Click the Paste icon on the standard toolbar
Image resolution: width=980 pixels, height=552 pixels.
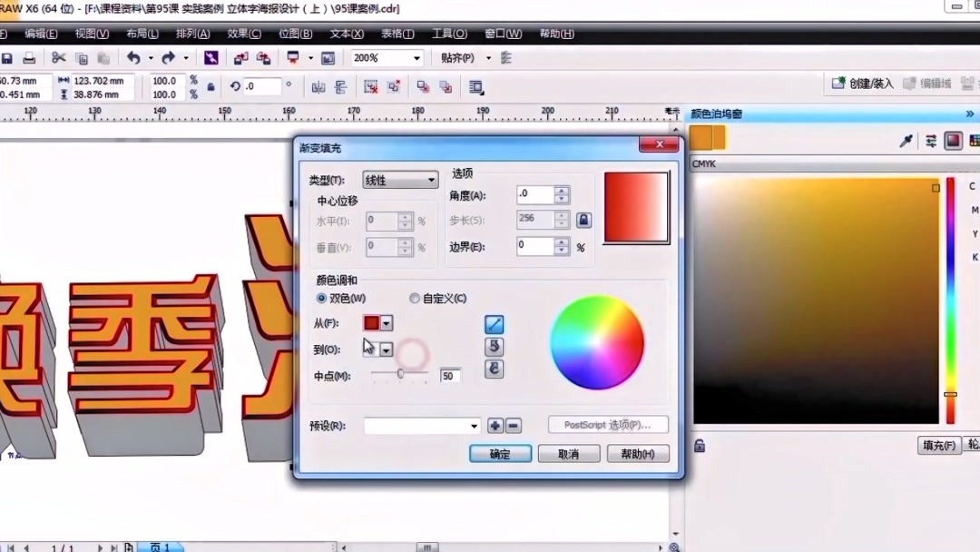pyautogui.click(x=103, y=57)
